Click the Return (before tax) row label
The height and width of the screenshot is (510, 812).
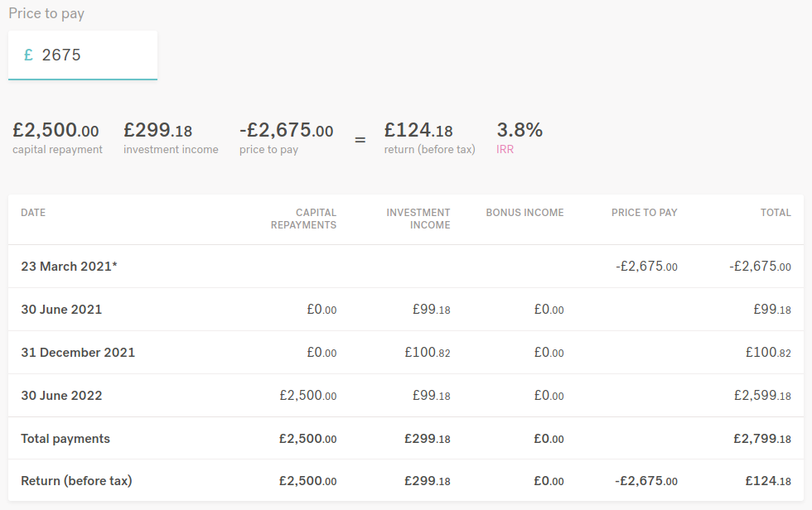click(x=76, y=481)
